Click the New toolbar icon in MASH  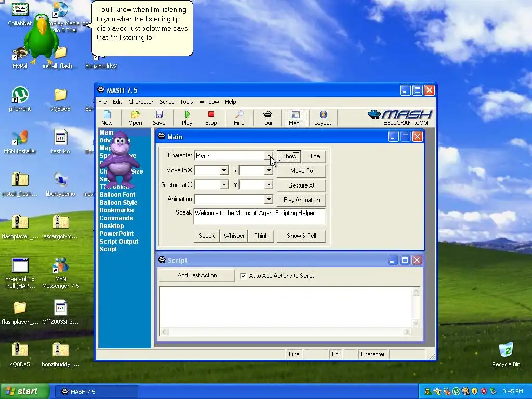tap(107, 118)
